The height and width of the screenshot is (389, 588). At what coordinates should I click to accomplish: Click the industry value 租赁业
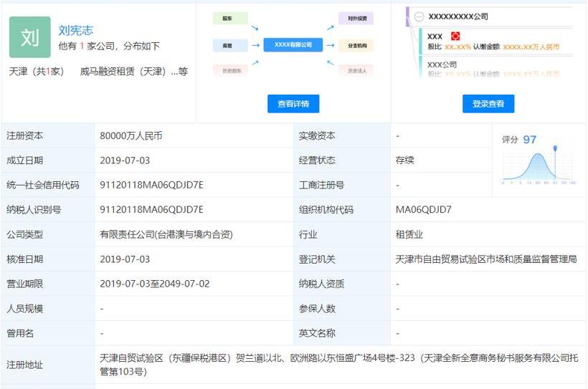409,234
